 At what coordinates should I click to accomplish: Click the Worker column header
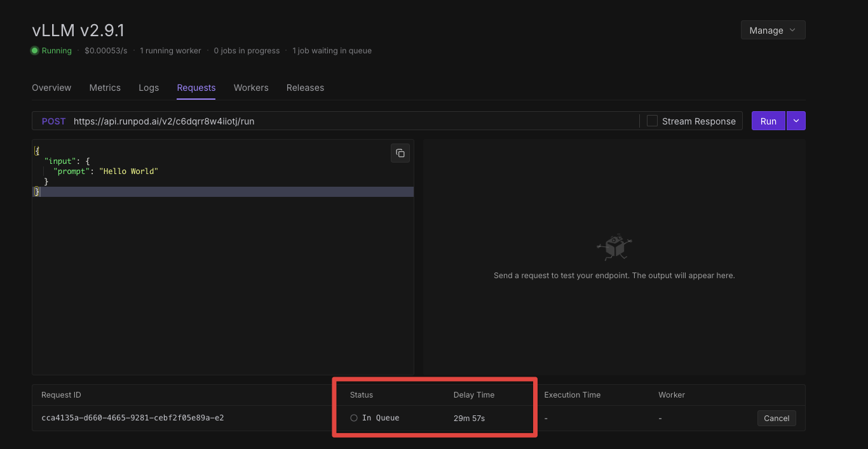[x=672, y=395]
